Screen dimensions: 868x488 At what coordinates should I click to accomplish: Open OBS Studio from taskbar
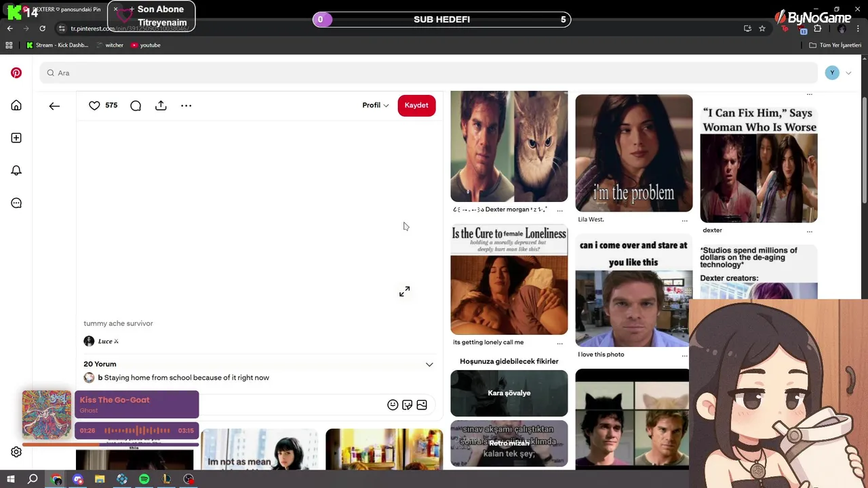(x=189, y=479)
